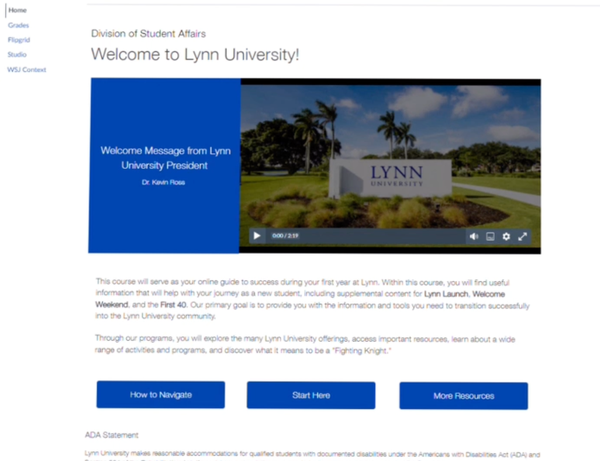
Task: Click the 0:00 / 2:19 video time display
Action: click(x=285, y=236)
